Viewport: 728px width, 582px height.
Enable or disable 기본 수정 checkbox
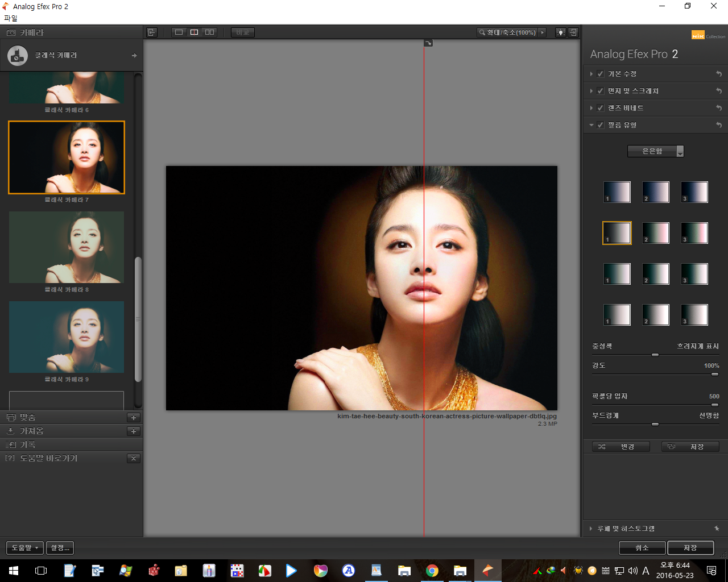click(x=600, y=74)
